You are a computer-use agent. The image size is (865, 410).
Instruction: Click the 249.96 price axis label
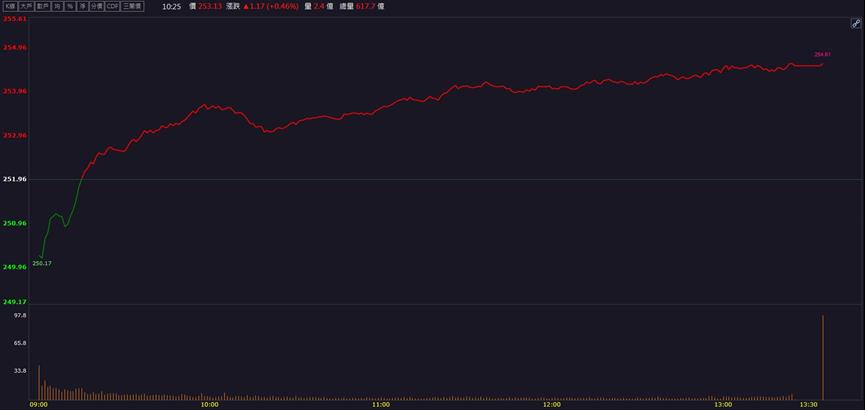(15, 267)
